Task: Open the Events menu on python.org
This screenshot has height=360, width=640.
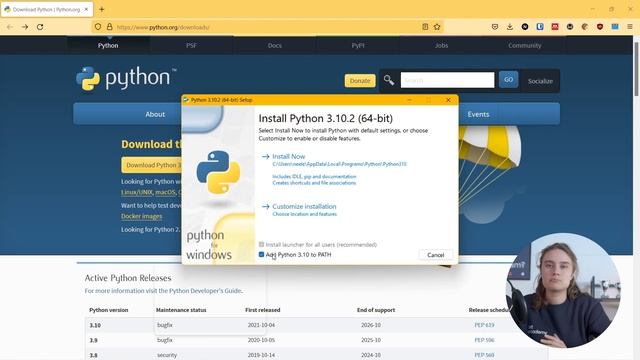Action: [478, 114]
